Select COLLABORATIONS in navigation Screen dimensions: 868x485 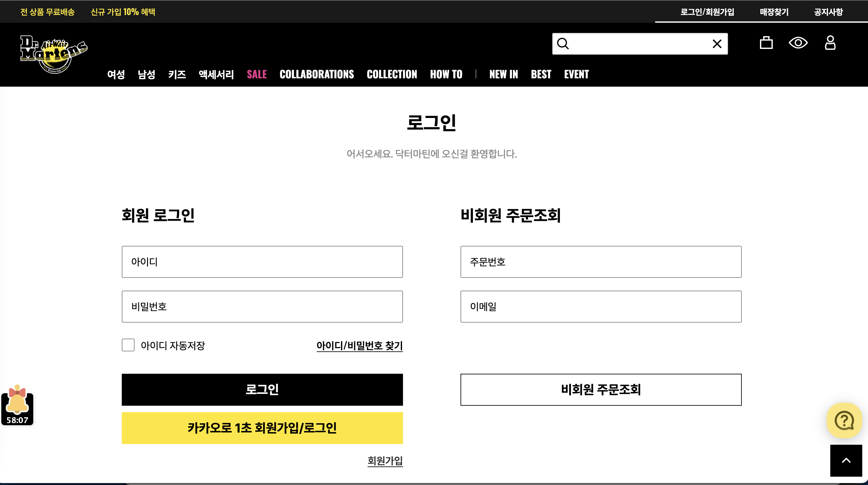pos(316,74)
